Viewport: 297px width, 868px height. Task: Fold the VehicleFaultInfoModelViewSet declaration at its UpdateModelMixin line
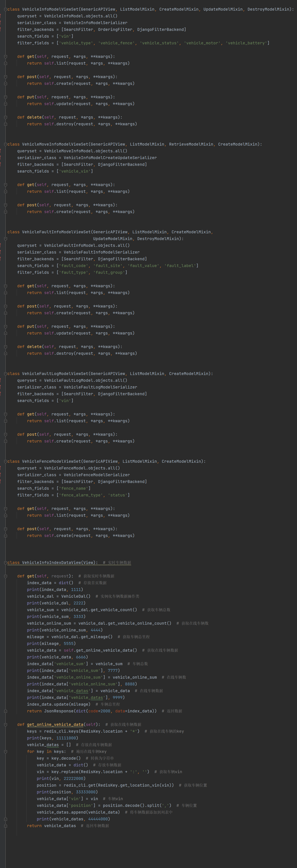(5, 239)
